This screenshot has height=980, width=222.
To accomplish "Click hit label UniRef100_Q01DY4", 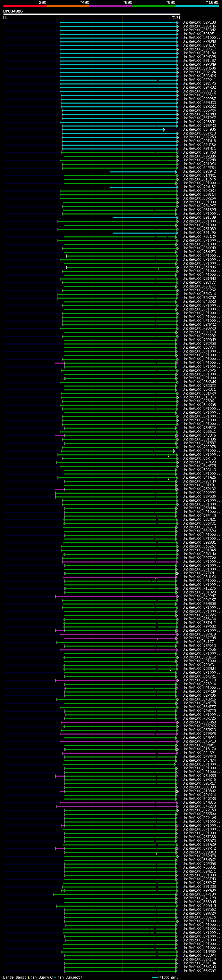I will click(x=199, y=164).
